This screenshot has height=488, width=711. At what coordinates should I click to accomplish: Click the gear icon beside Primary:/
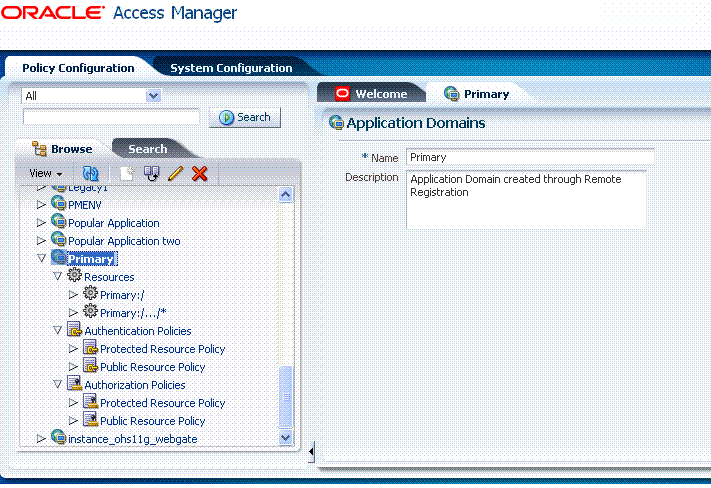(x=90, y=293)
